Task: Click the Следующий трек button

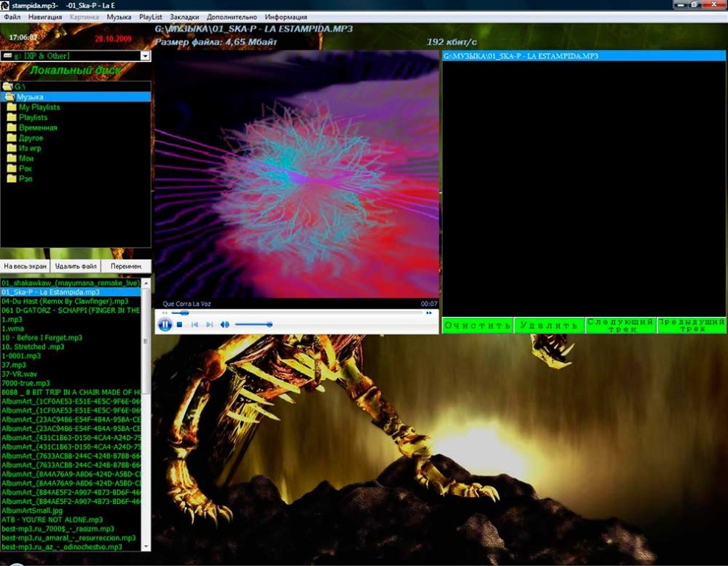Action: click(620, 326)
